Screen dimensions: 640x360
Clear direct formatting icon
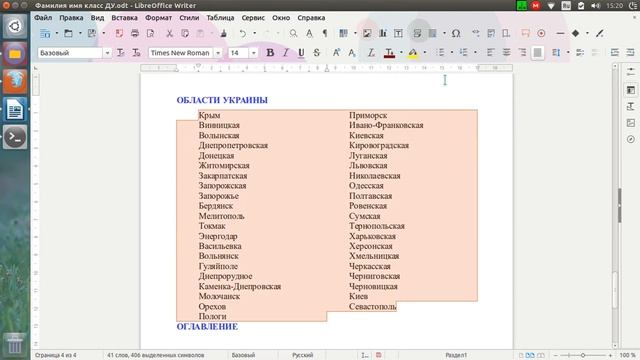point(371,53)
